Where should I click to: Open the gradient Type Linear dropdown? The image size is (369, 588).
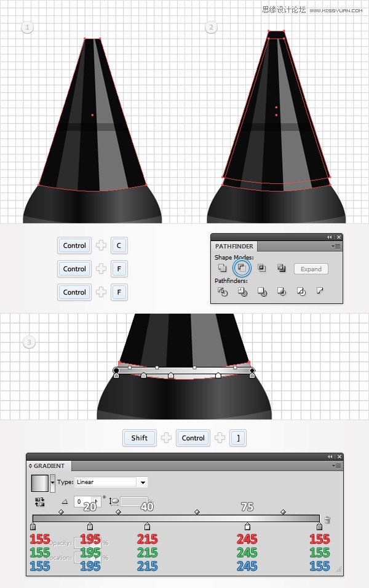point(111,482)
